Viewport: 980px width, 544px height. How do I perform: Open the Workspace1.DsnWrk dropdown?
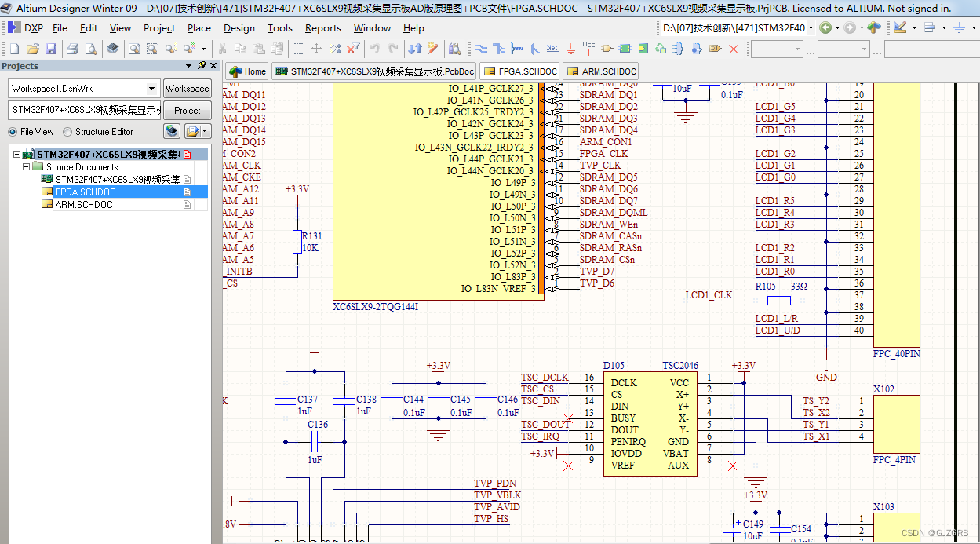(x=151, y=89)
